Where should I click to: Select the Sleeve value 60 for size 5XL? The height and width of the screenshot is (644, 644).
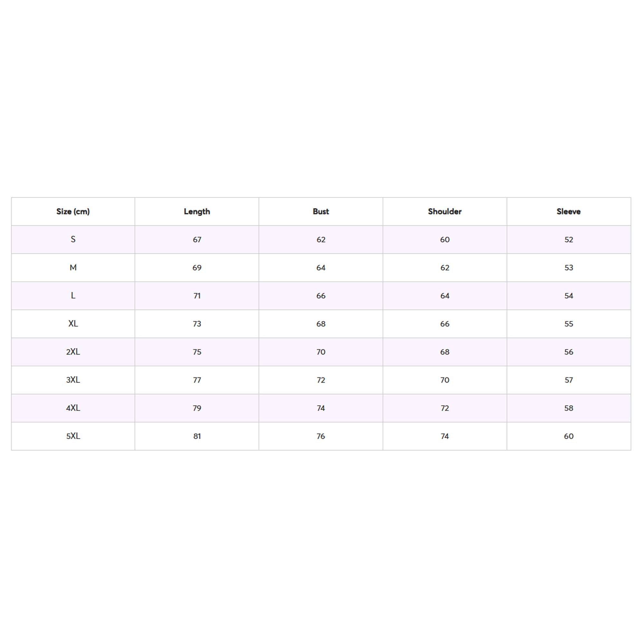coord(568,436)
